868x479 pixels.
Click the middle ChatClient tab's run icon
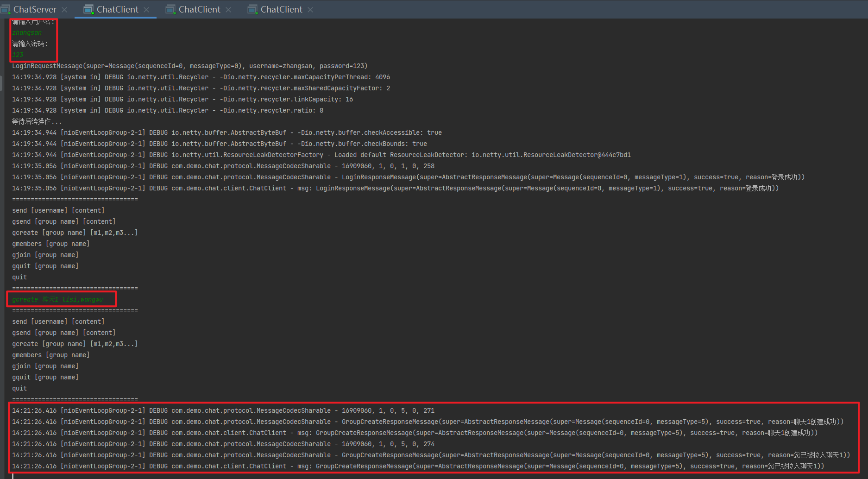(170, 10)
